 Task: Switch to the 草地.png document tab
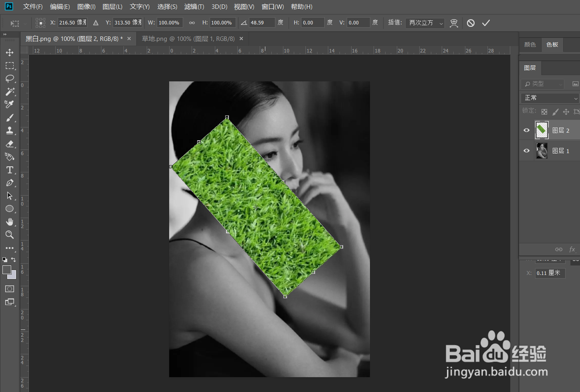189,38
